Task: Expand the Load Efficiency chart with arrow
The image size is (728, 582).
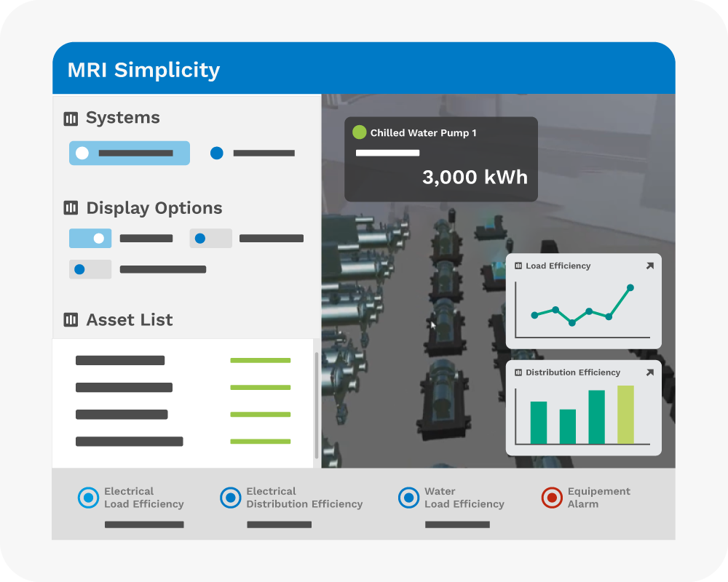Action: click(650, 266)
